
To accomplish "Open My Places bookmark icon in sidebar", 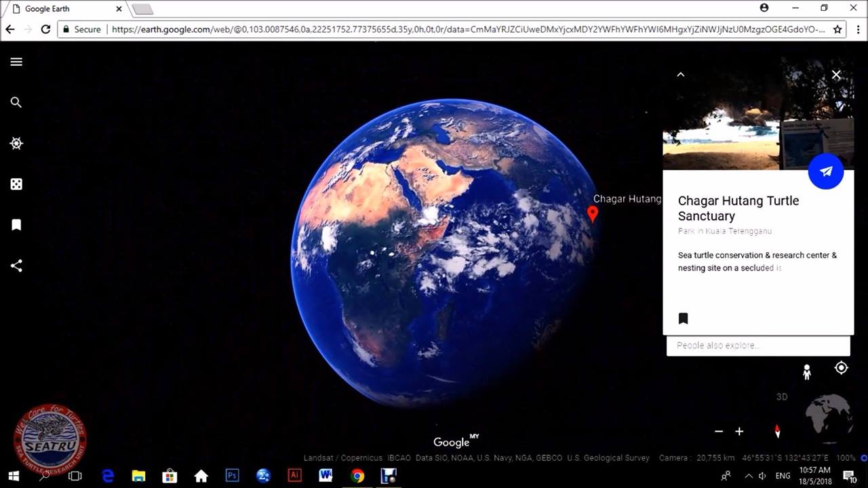I will (16, 225).
